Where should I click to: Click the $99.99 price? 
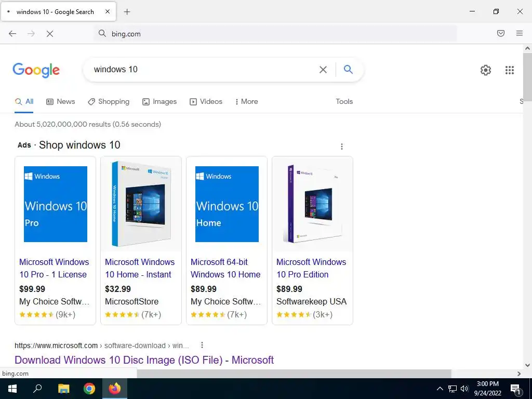(32, 289)
